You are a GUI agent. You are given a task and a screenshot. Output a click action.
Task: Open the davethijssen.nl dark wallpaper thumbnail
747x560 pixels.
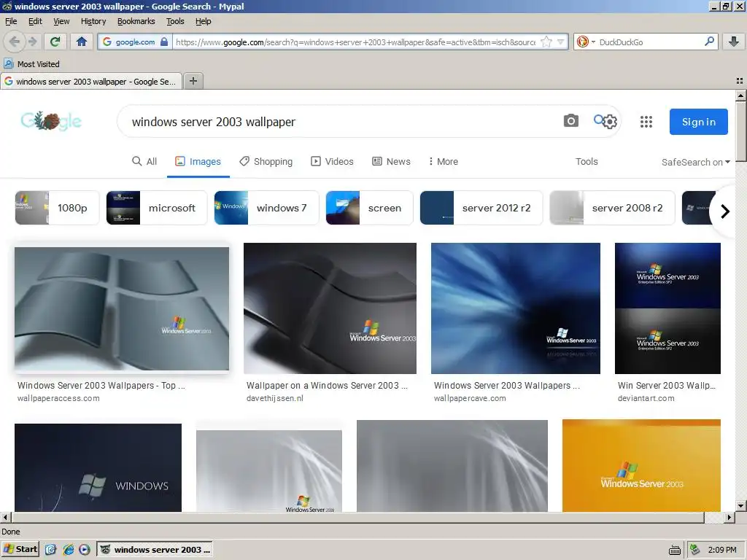330,308
